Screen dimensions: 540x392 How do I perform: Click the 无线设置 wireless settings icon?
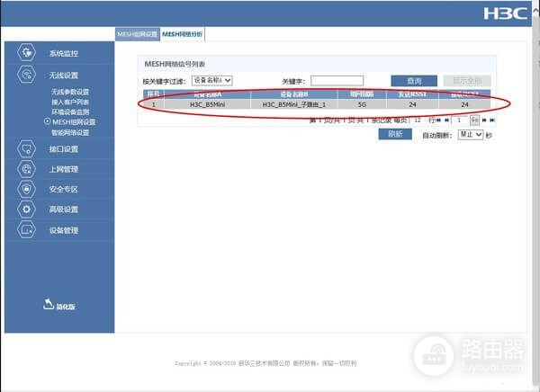[28, 76]
